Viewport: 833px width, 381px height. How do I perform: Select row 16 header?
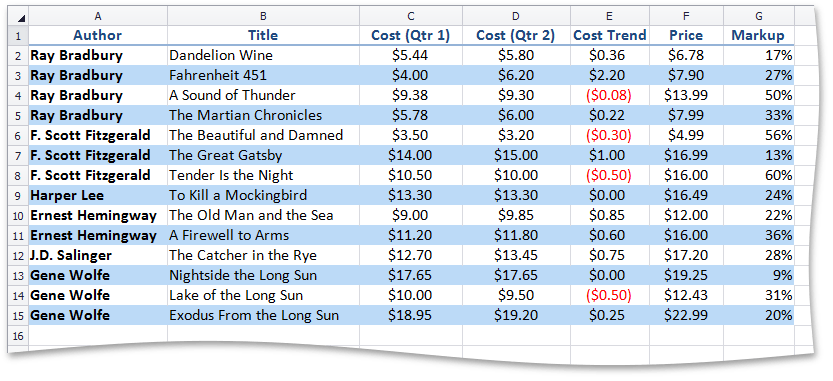coord(19,335)
